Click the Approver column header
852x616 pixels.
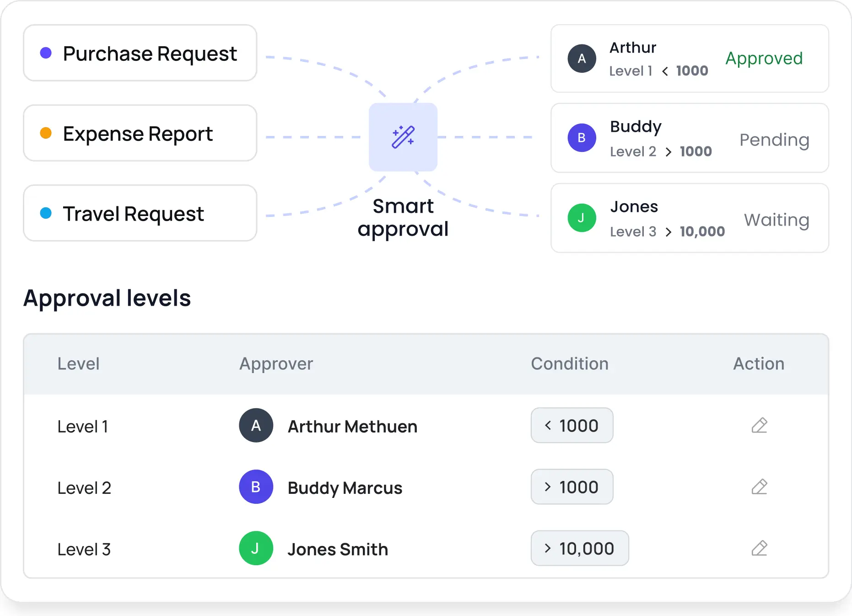276,364
